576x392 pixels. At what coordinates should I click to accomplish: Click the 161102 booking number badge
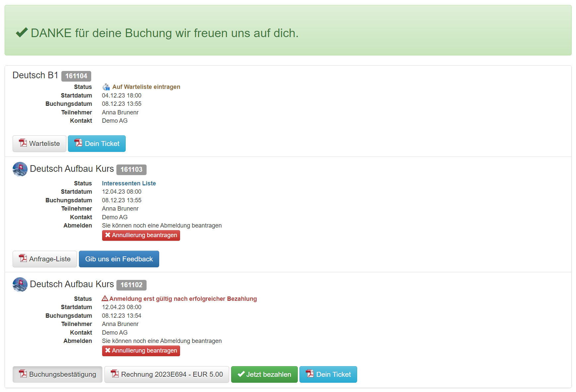click(x=131, y=285)
